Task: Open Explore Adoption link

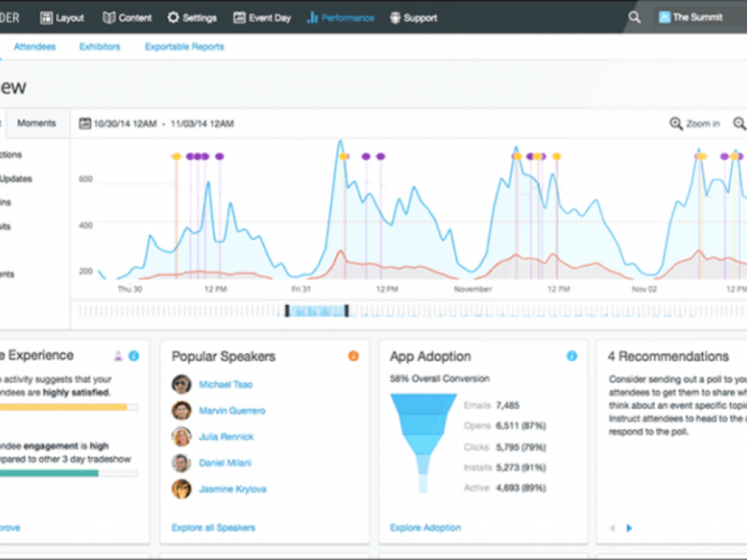Action: pyautogui.click(x=425, y=528)
